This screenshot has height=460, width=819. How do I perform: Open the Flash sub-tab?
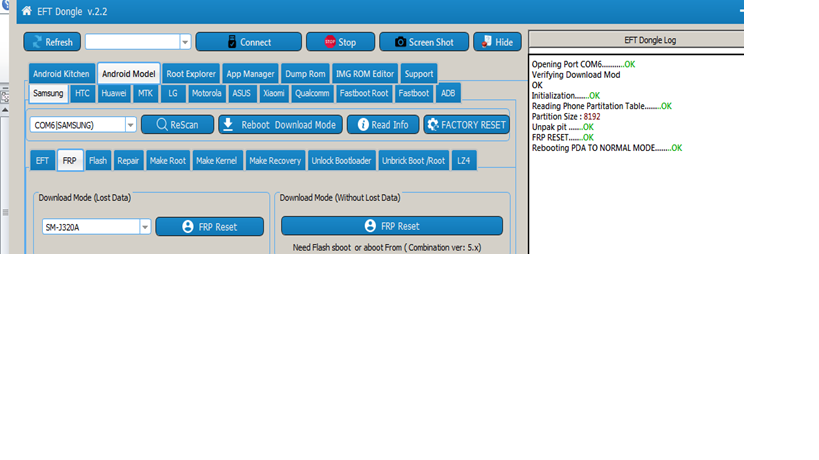[x=98, y=160]
